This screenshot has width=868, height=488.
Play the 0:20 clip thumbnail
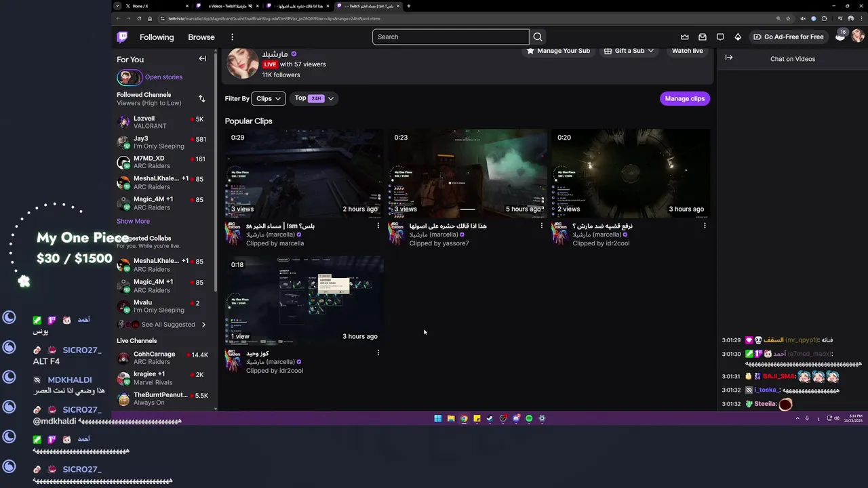click(x=631, y=173)
